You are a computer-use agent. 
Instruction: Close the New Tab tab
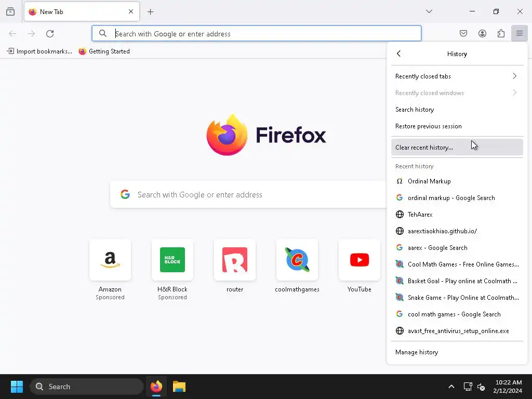click(131, 11)
